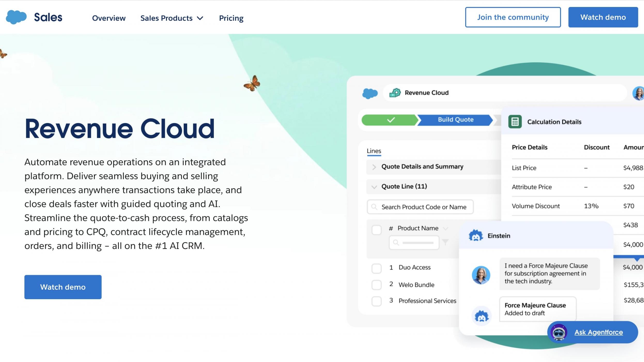The height and width of the screenshot is (362, 644).
Task: Click the Watch demo button below the hero text
Action: coord(63,287)
